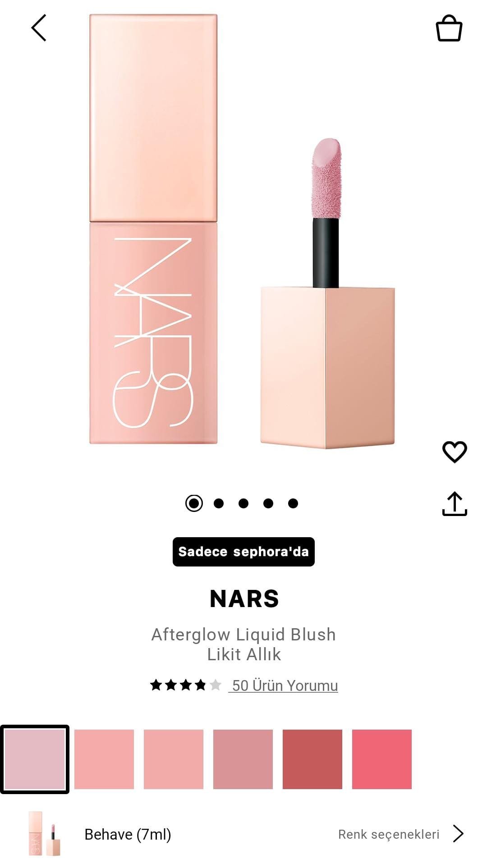The height and width of the screenshot is (868, 487).
Task: Open the shopping bag cart icon
Action: 449,28
